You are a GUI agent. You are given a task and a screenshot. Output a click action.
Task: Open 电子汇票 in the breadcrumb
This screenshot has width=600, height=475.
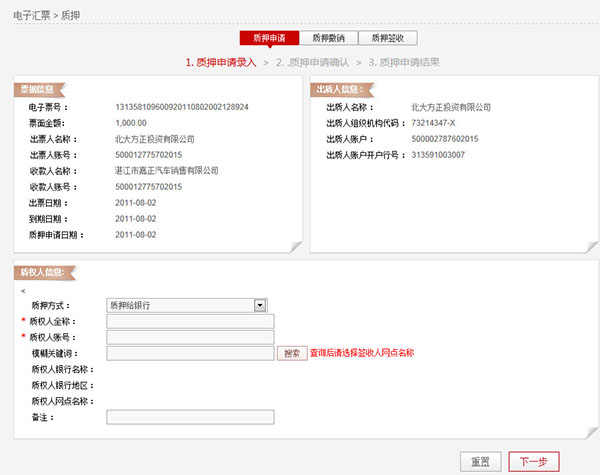(x=27, y=14)
